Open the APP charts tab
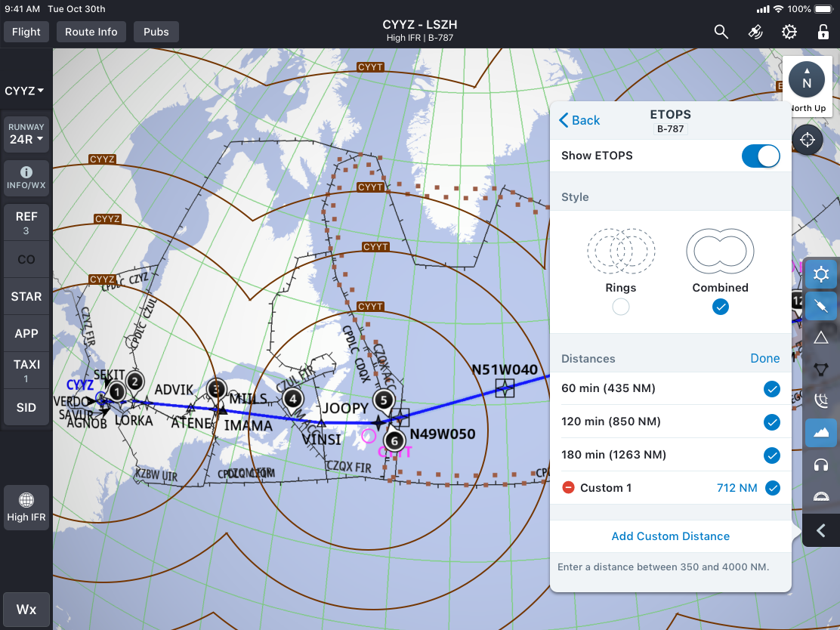Screen dimensions: 840x630 pyautogui.click(x=26, y=333)
